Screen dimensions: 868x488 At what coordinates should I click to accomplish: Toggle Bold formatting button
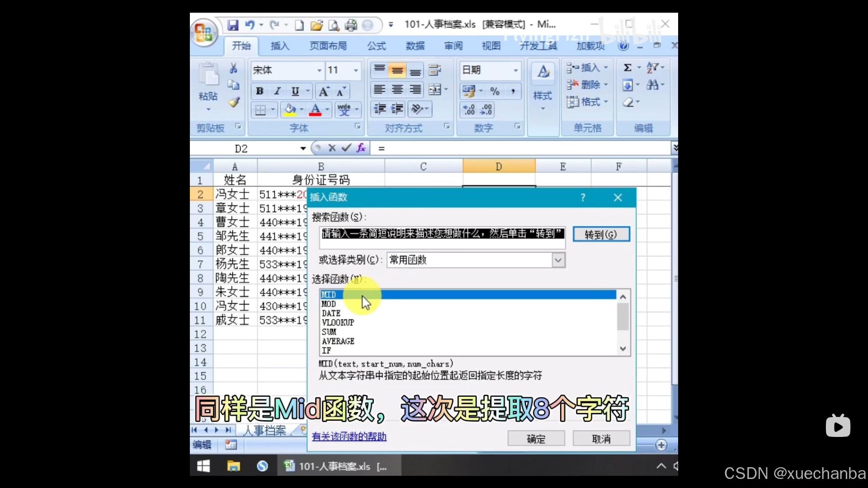[259, 92]
